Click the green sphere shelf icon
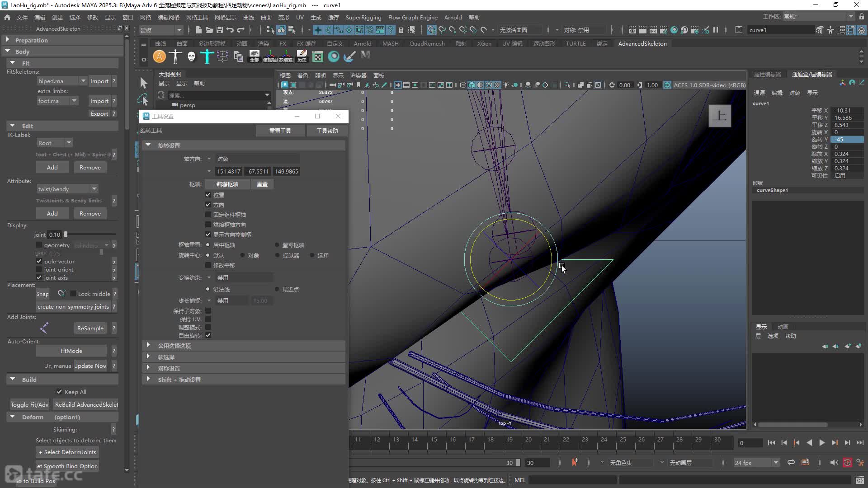Screen dimensions: 868x488 pos(334,56)
